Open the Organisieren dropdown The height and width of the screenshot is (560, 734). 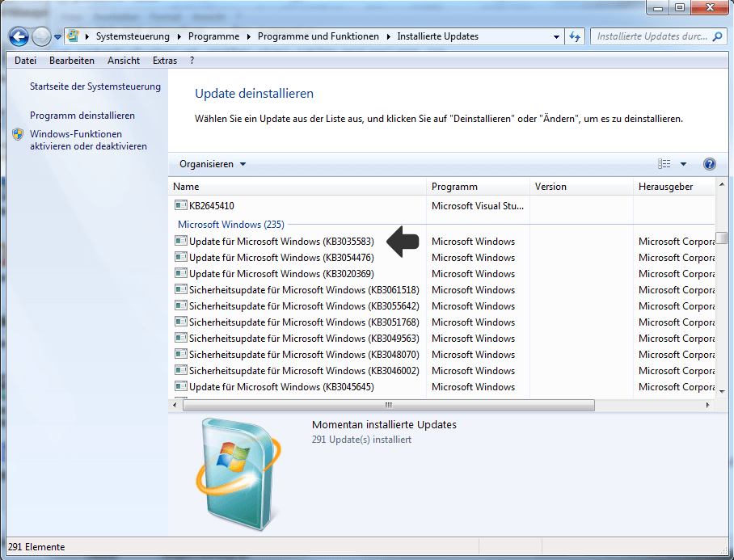tap(213, 164)
